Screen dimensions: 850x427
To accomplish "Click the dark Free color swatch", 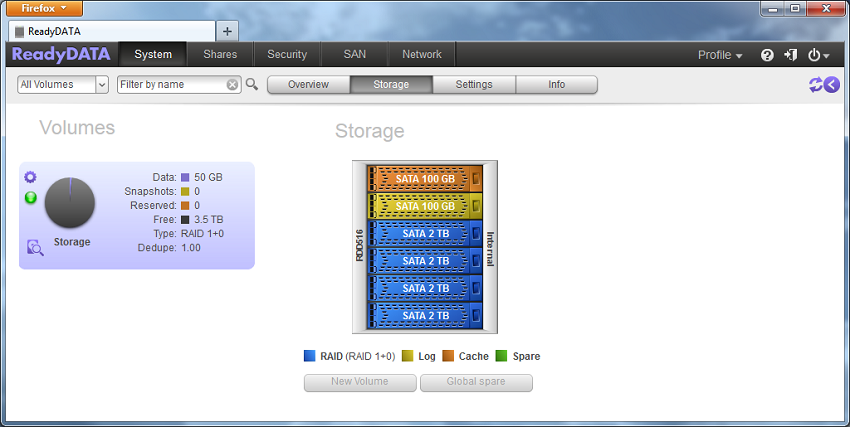I will click(x=185, y=219).
